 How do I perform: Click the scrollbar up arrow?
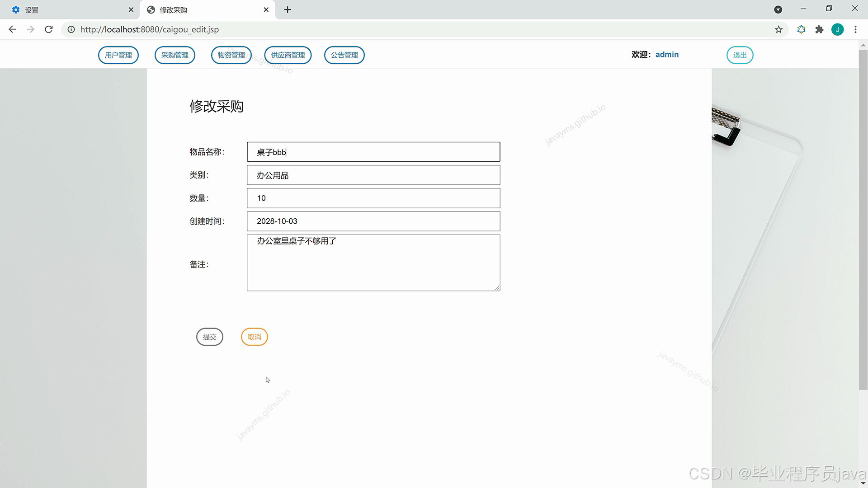coord(863,45)
